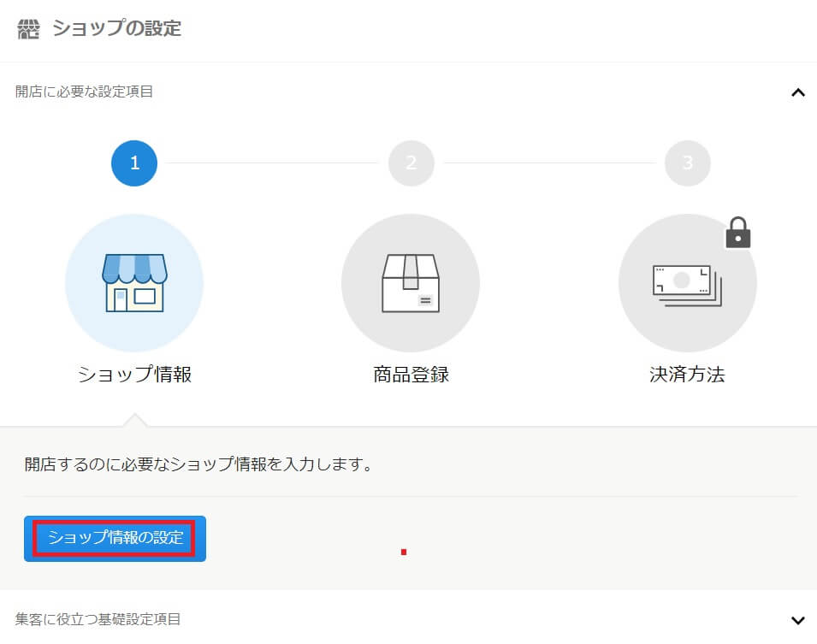Click the ショップの設定 page title
817x644 pixels.
(x=117, y=28)
